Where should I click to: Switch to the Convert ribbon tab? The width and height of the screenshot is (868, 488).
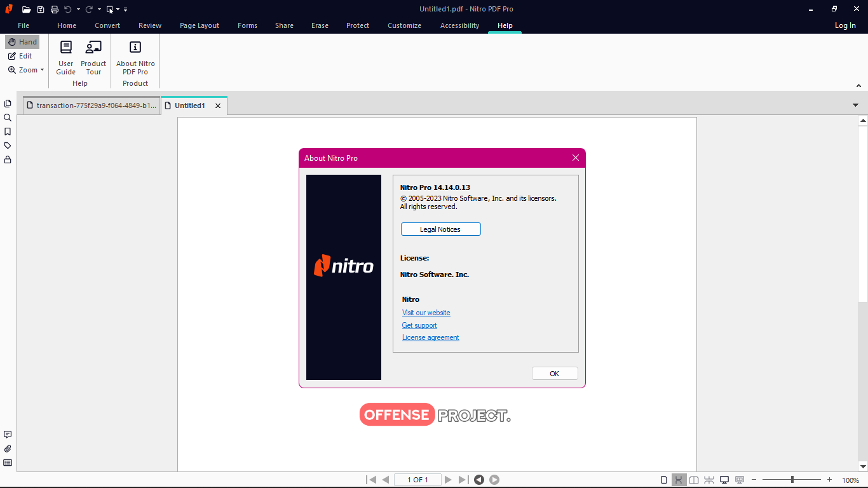(107, 25)
